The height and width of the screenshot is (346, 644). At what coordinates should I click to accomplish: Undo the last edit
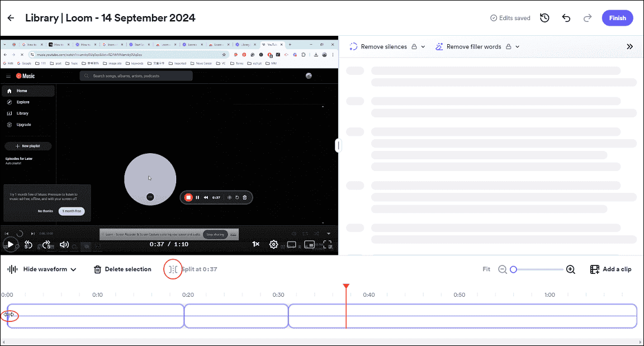coord(566,18)
